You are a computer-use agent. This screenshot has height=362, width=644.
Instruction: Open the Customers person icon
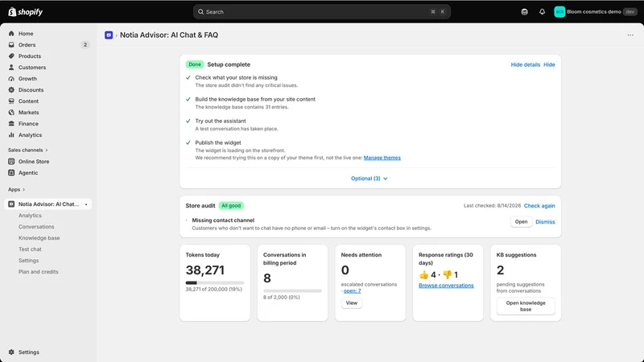click(11, 68)
